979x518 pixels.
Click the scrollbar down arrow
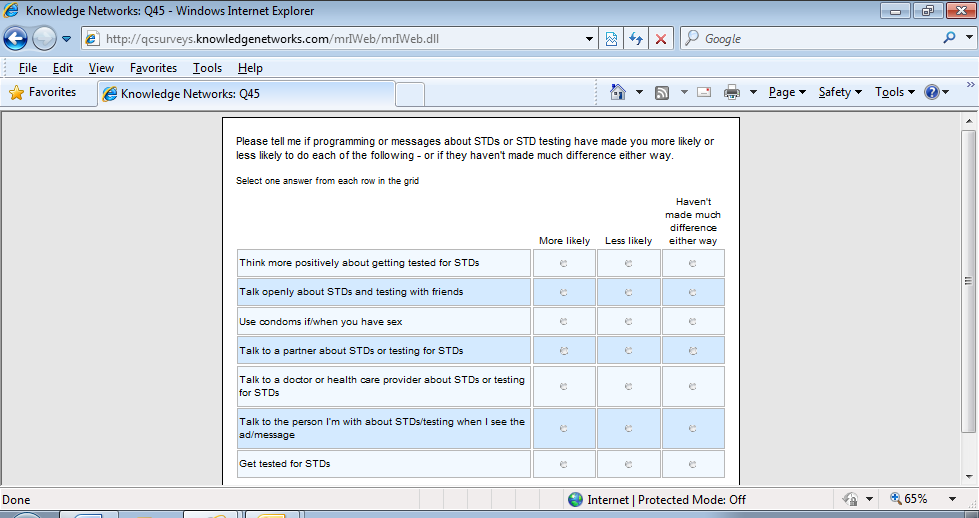(968, 477)
